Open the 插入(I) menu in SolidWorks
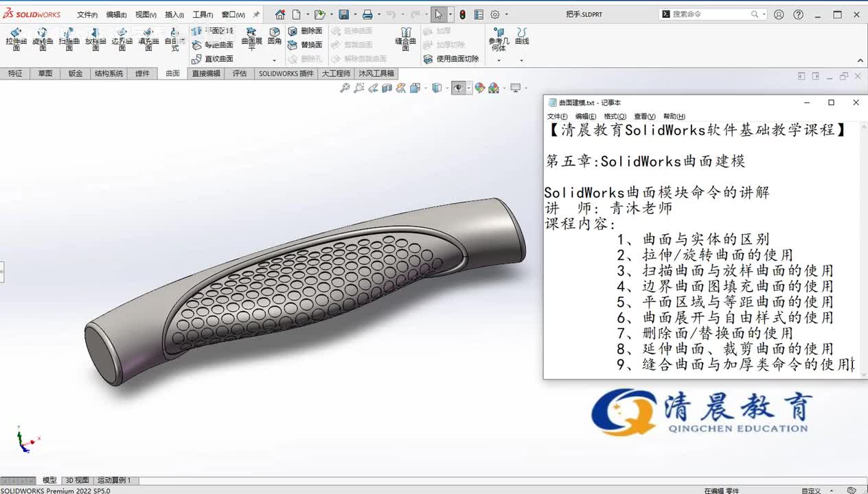 174,14
